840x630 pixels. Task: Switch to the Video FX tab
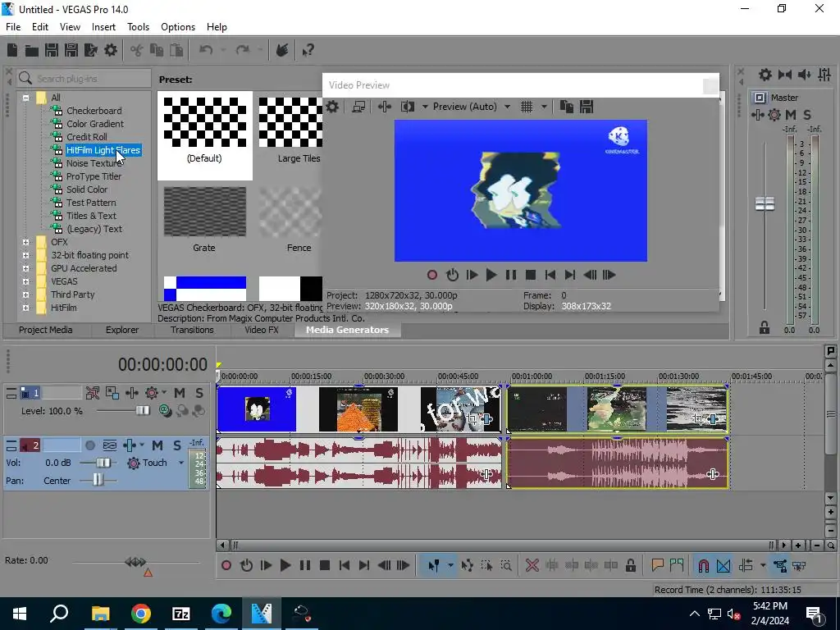coord(262,330)
